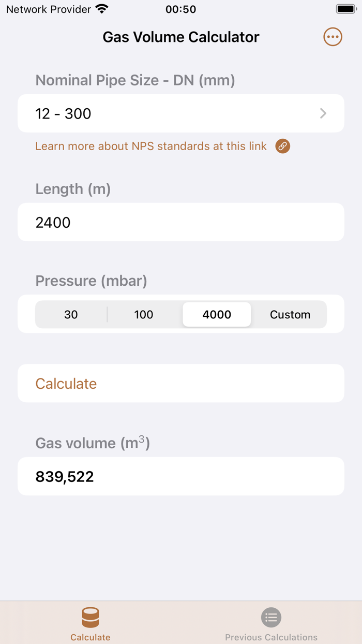Tap the gas volume result 839,522
The height and width of the screenshot is (644, 362).
(65, 476)
